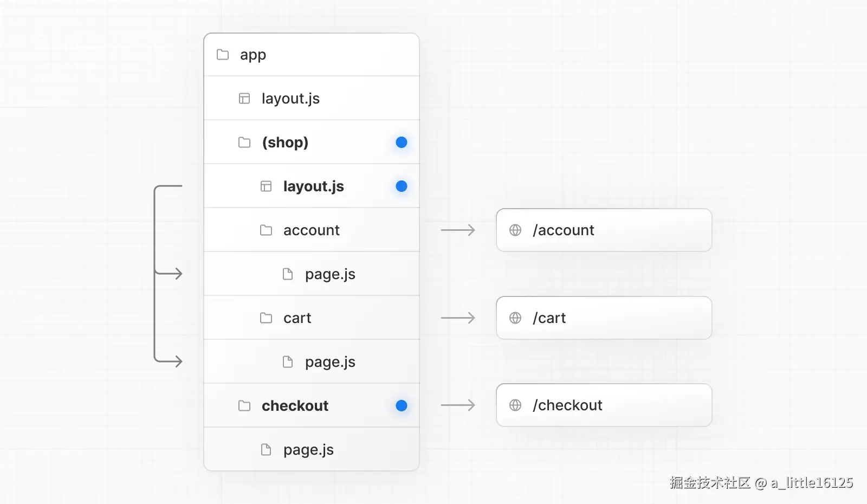Open the /account route box

pos(604,230)
